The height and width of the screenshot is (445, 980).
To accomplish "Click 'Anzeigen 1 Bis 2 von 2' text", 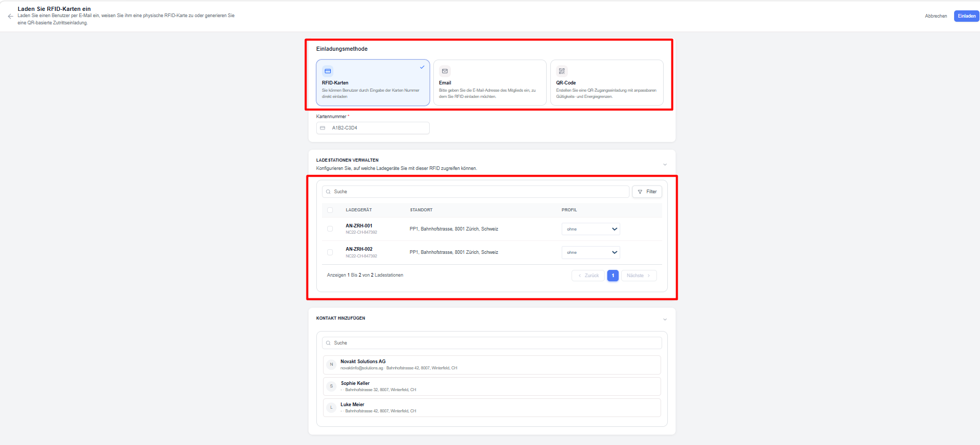I will point(365,275).
